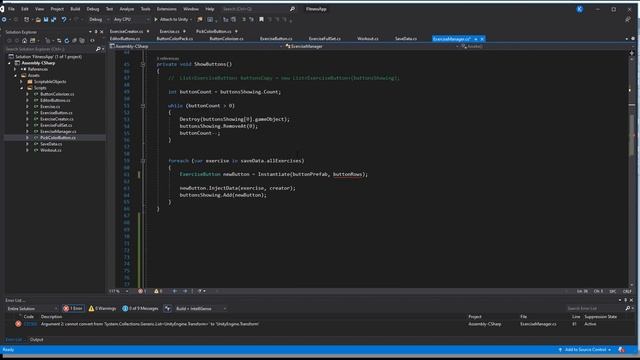Switch to the ExerciseCreator.cs tab
The width and height of the screenshot is (640, 360).
pyautogui.click(x=126, y=31)
